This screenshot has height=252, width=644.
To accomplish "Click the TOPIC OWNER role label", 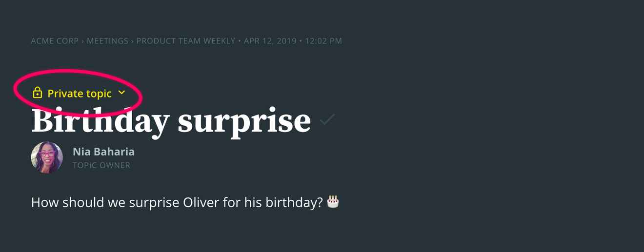I will pos(101,165).
